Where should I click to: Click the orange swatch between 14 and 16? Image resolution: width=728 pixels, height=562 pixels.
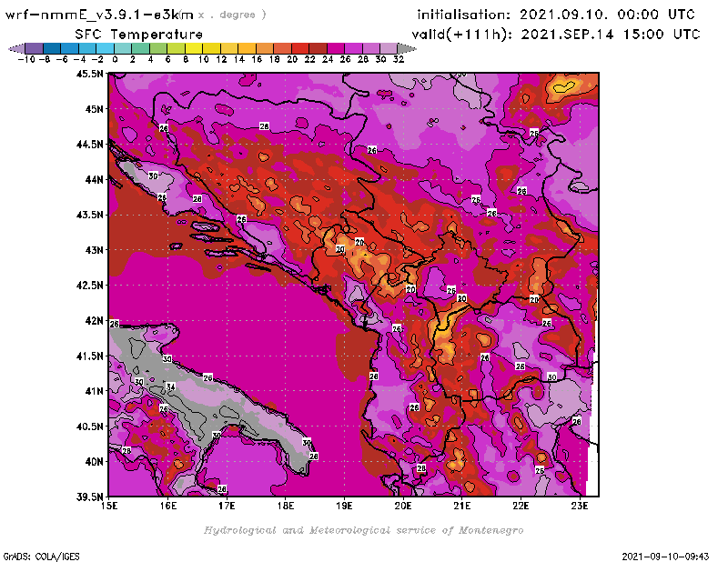click(x=247, y=48)
